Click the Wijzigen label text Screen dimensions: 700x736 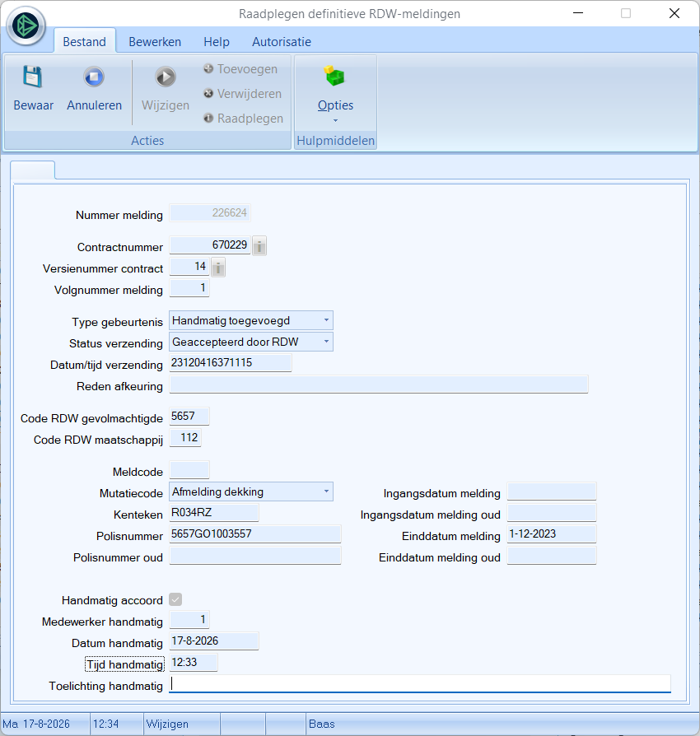click(x=166, y=105)
